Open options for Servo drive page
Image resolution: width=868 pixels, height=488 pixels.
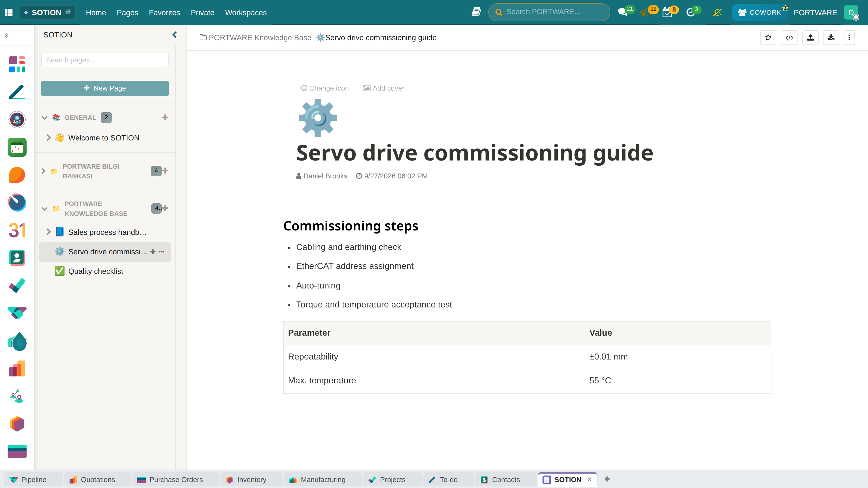[x=161, y=252]
